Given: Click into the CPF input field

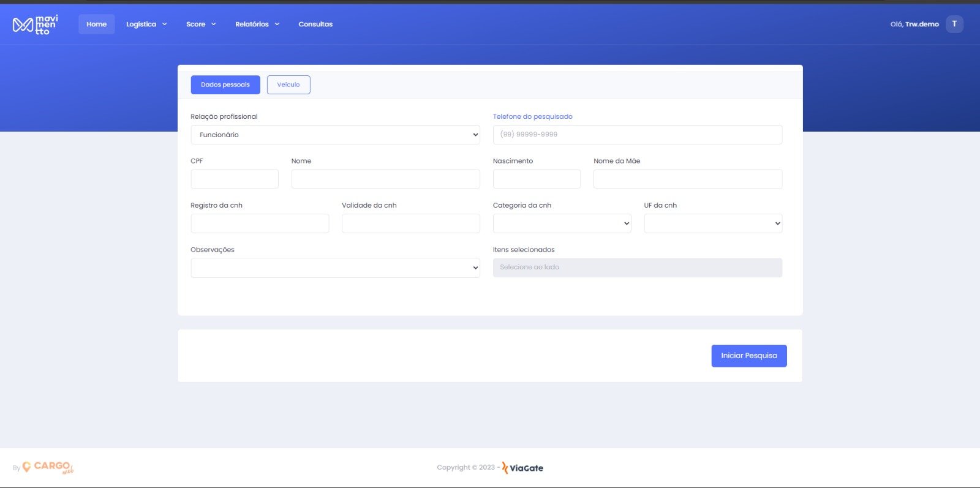Looking at the screenshot, I should point(235,179).
